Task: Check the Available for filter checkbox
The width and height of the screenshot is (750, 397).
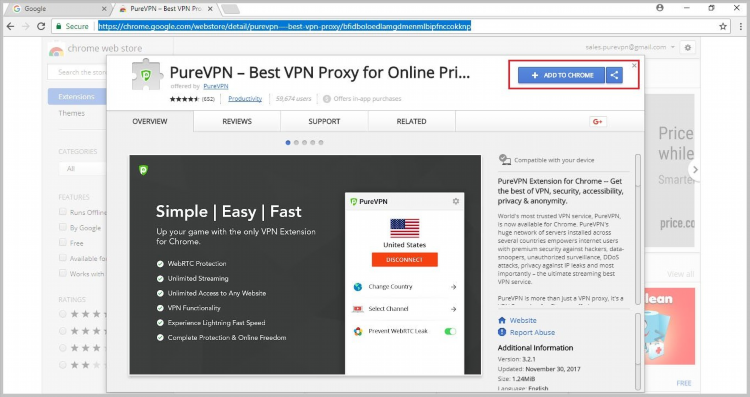Action: coord(63,257)
